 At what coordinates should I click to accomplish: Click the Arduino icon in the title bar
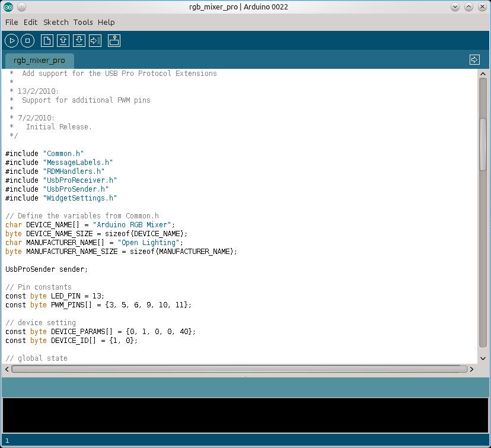pos(8,7)
